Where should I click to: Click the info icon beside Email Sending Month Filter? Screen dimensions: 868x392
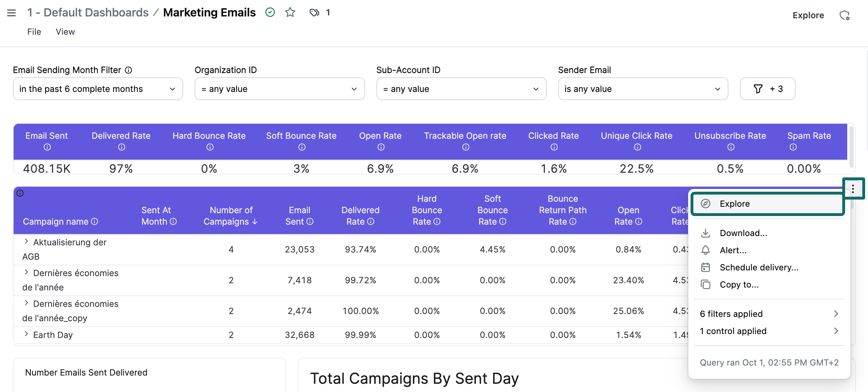click(x=128, y=70)
